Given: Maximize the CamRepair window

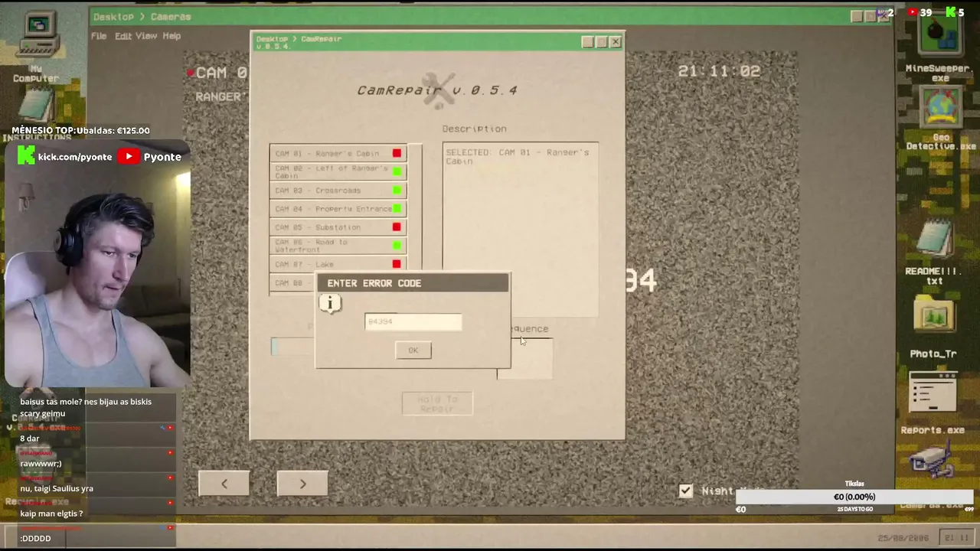Looking at the screenshot, I should click(602, 42).
